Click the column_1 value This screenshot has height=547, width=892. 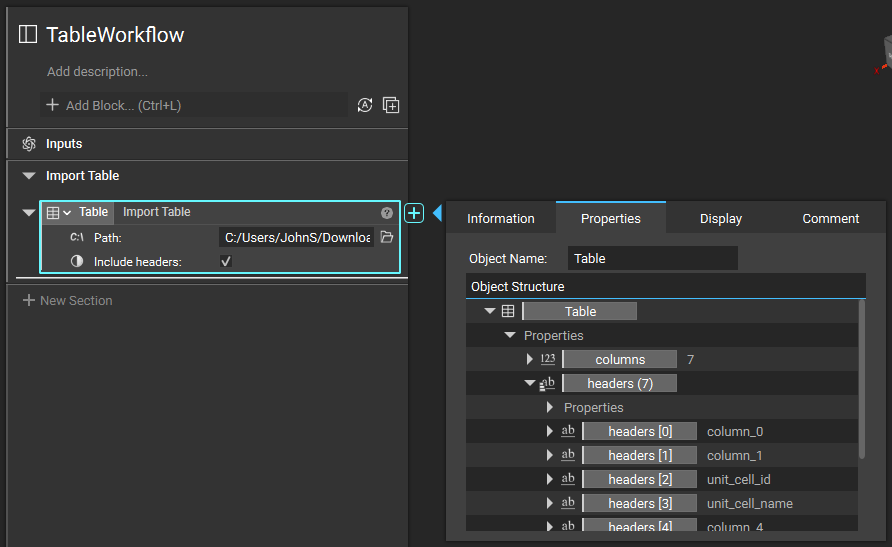click(734, 455)
